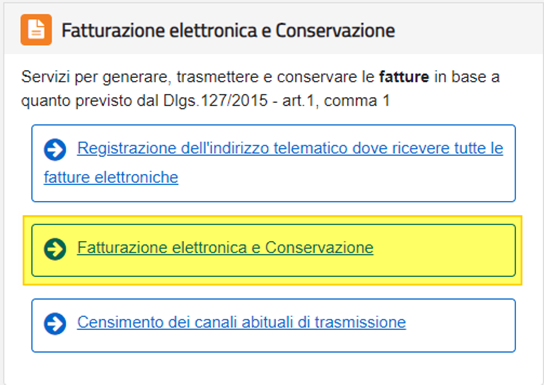Click the word 'Conservazione' in the underlined green link

click(x=319, y=248)
